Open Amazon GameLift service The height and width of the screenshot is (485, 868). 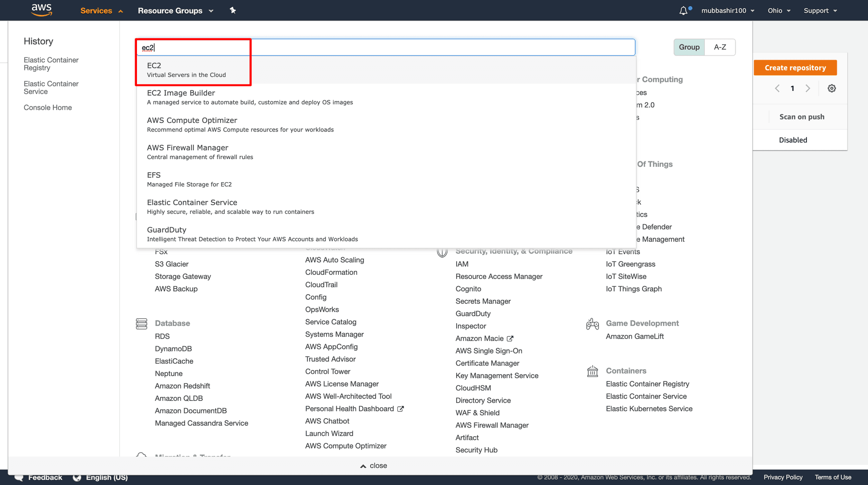pos(634,336)
